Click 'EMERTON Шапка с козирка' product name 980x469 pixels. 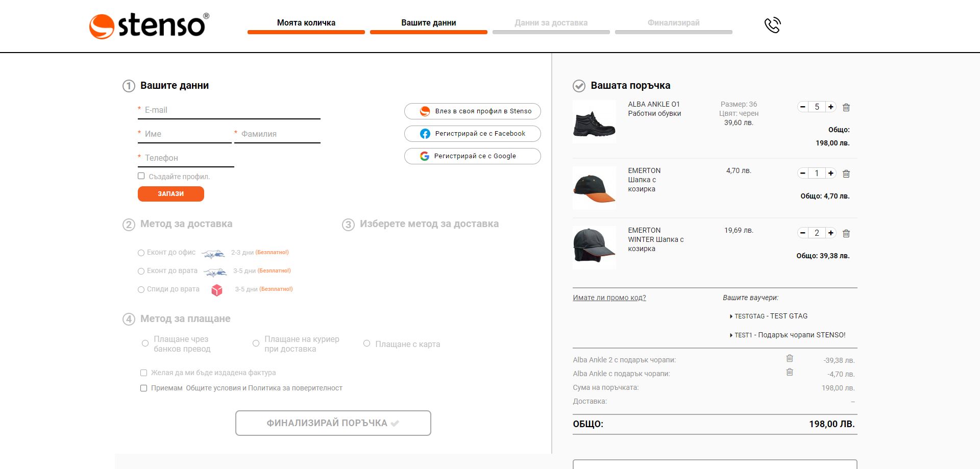(644, 180)
